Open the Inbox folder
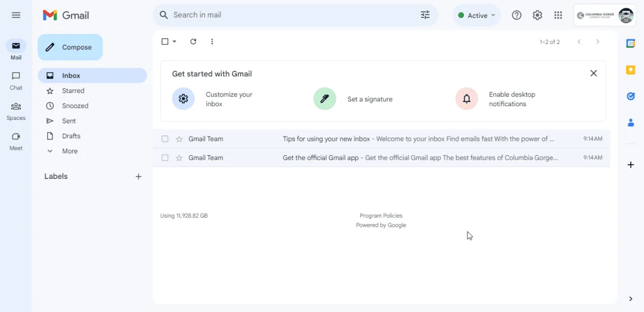Viewport: 644px width, 312px height. click(92, 76)
